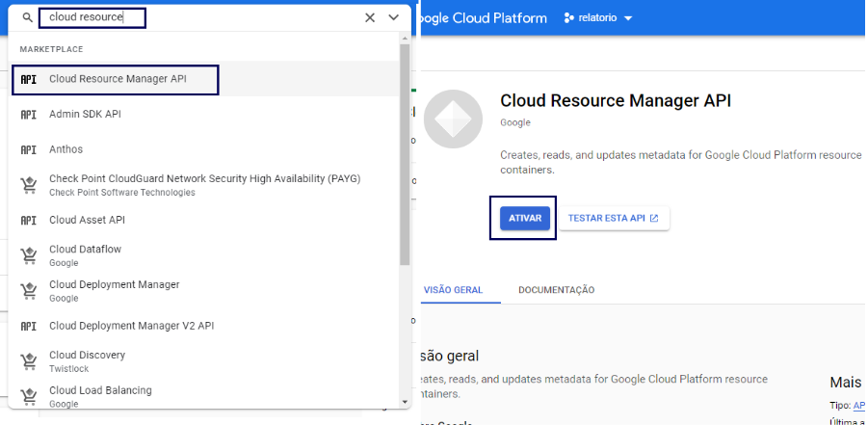This screenshot has width=868, height=425.
Task: Open the relatorio project selector dropdown
Action: pos(598,18)
